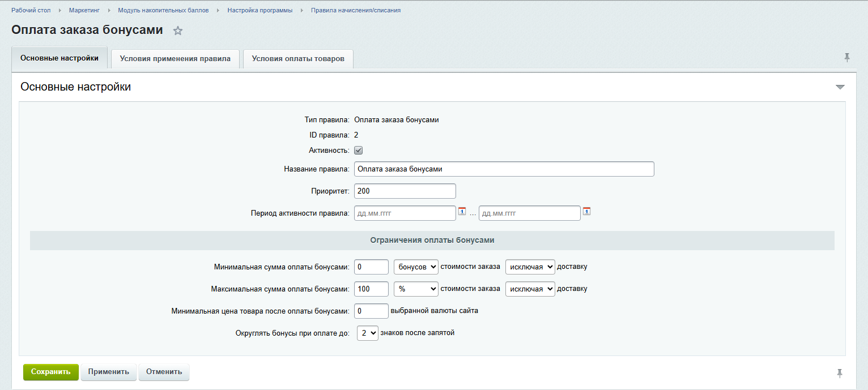Image resolution: width=868 pixels, height=390 pixels.
Task: Open minimum payment unit dropdown 'бонусов'
Action: [416, 267]
